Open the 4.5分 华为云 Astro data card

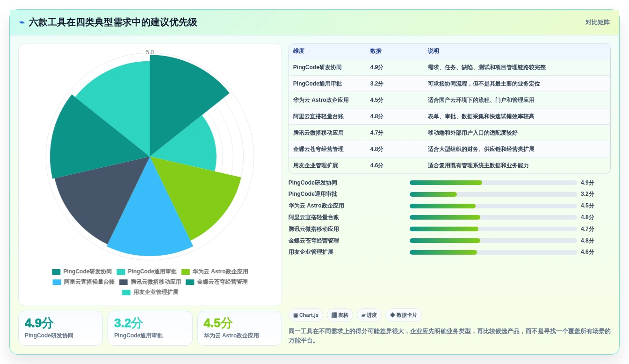coord(239,328)
